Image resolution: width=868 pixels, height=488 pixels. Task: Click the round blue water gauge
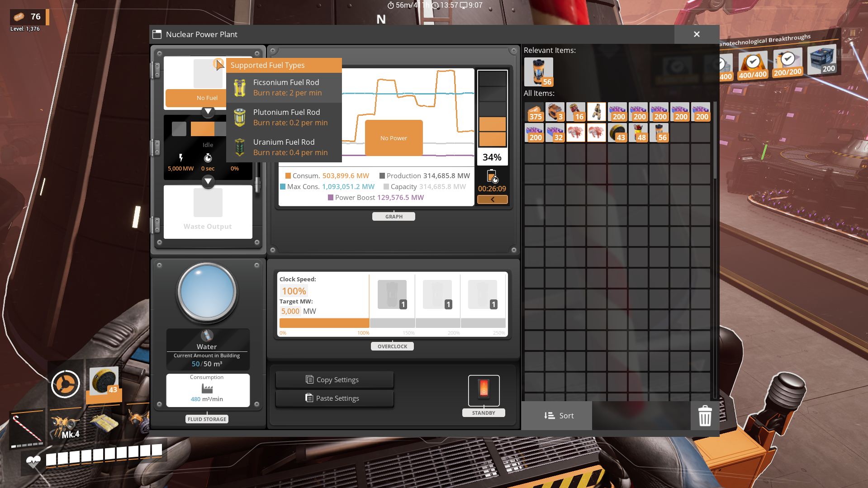(207, 292)
